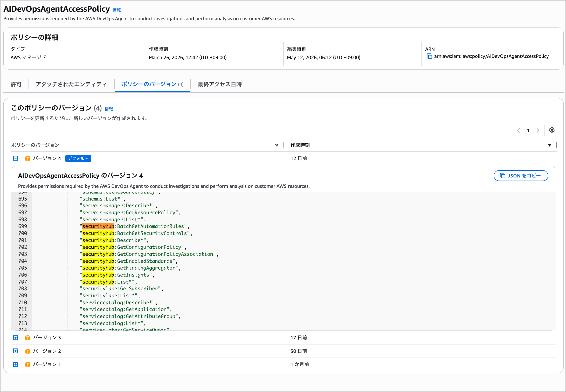
Task: Click JSON line securityhub:List*
Action: [108, 282]
